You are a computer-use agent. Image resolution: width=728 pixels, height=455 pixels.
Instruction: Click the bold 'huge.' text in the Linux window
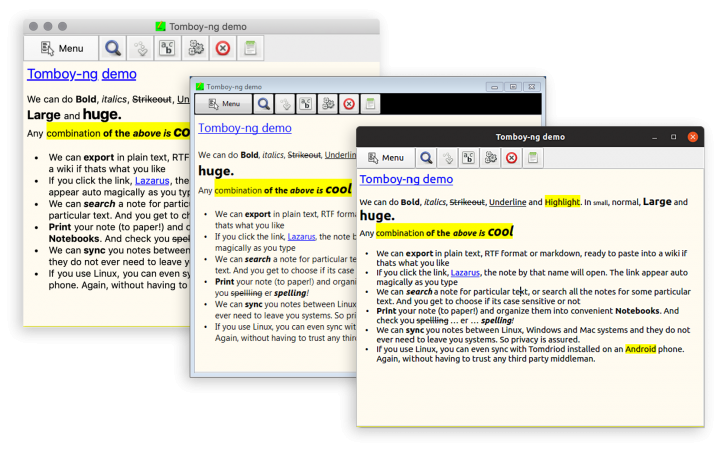(377, 216)
